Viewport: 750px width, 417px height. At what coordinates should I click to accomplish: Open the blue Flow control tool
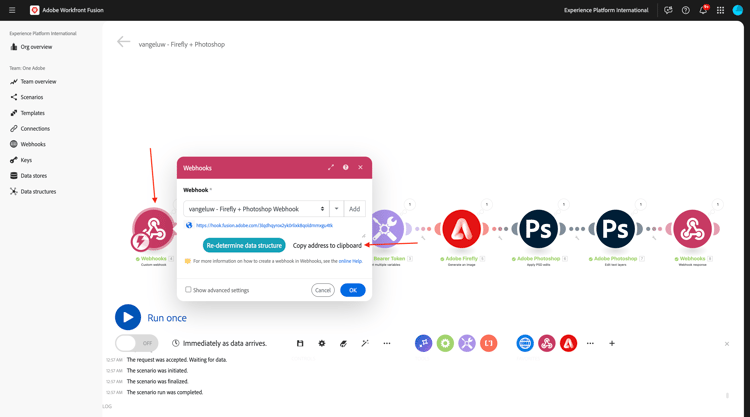coord(423,343)
